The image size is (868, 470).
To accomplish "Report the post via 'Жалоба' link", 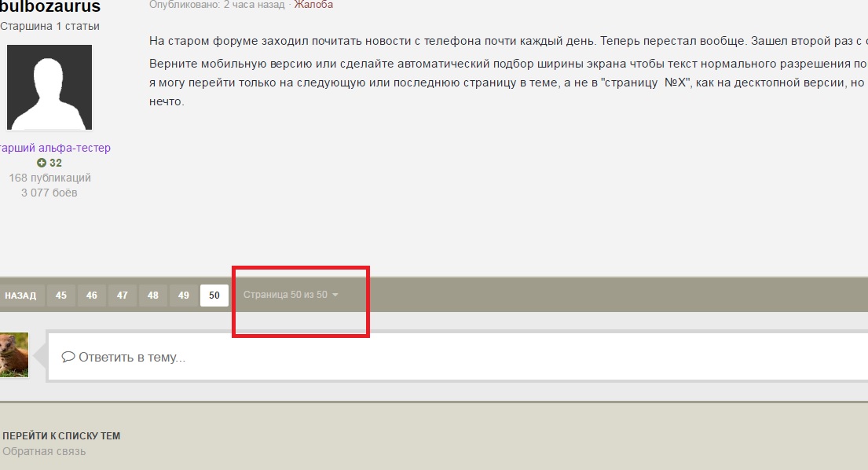I will [313, 5].
